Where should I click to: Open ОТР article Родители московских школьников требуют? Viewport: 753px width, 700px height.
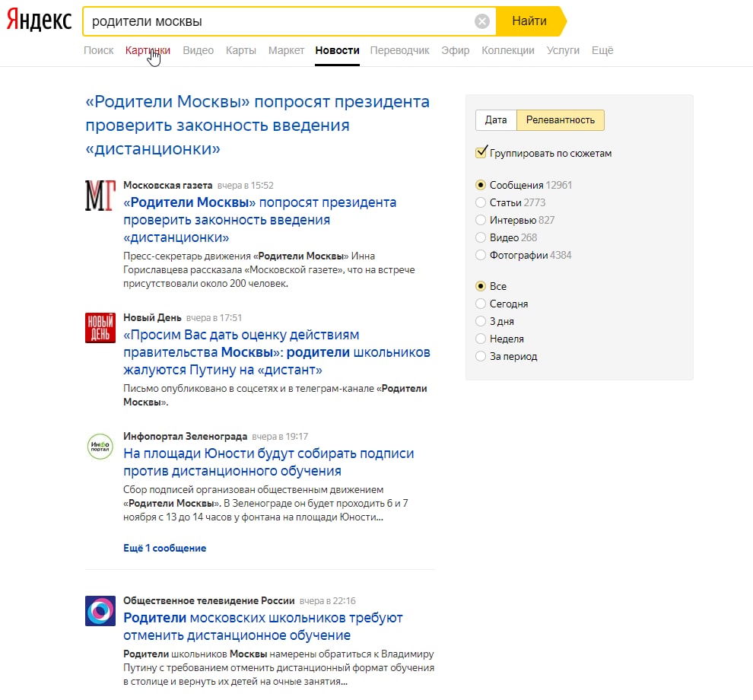tap(263, 626)
